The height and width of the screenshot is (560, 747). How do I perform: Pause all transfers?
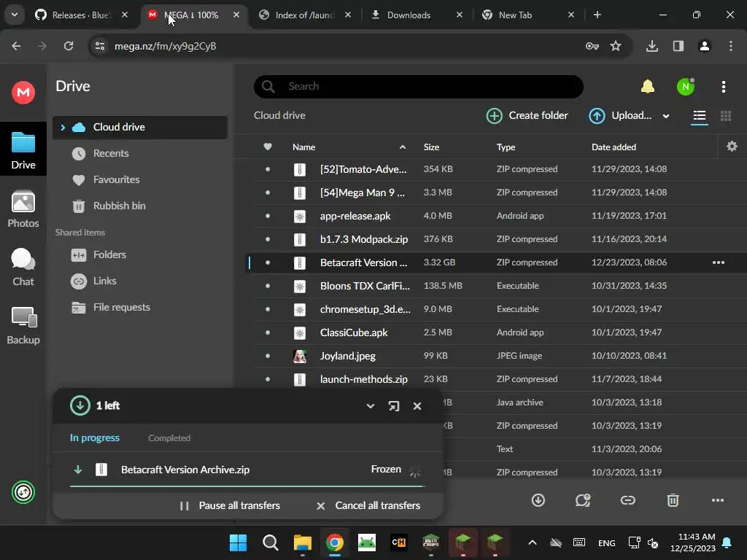230,506
